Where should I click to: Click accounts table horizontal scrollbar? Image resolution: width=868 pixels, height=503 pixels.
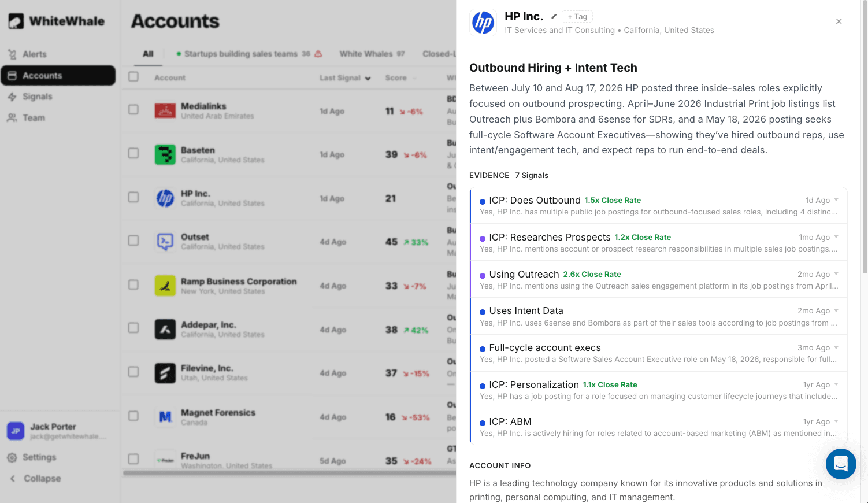(289, 473)
